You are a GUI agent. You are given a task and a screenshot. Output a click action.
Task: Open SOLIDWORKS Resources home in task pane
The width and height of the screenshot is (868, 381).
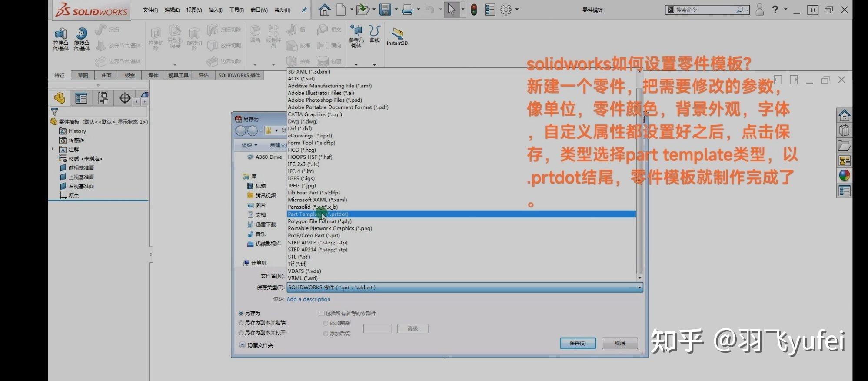click(x=844, y=115)
